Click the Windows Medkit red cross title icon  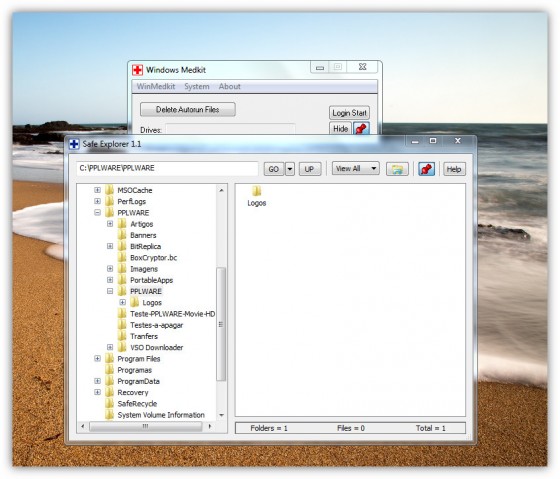138,70
